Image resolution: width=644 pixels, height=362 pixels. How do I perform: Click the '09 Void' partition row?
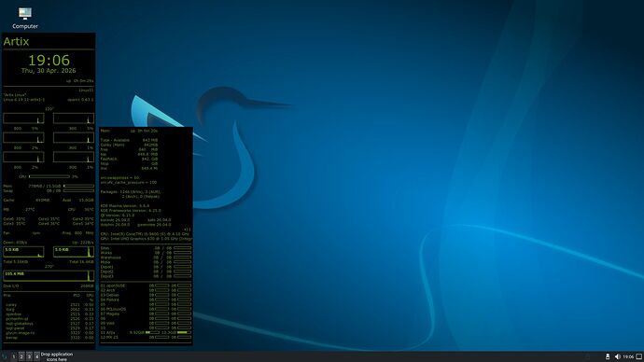[x=146, y=323]
